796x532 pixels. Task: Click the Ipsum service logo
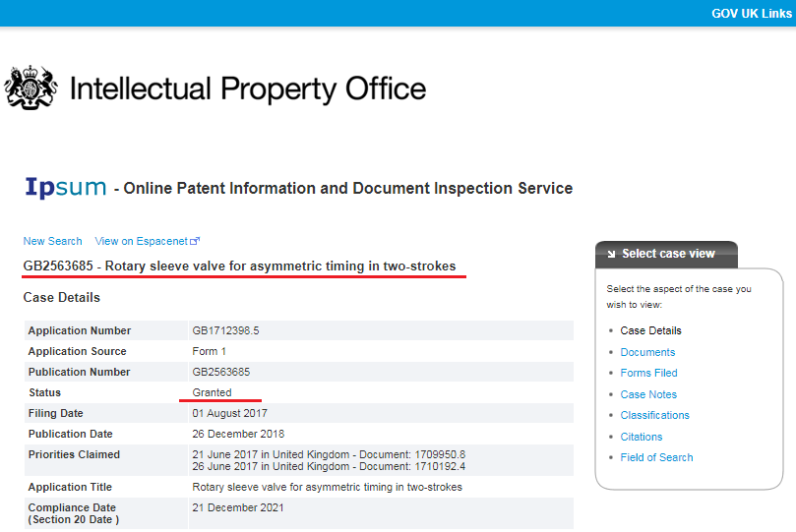(x=66, y=187)
